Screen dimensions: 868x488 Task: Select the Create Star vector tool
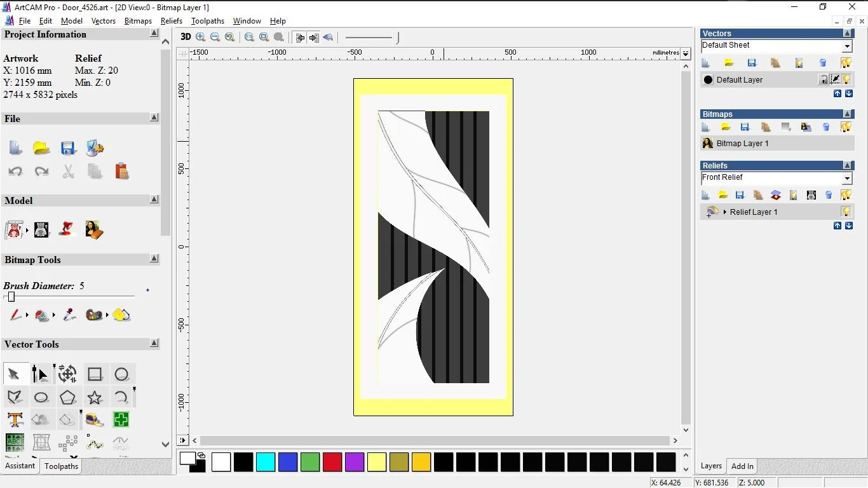pos(95,398)
